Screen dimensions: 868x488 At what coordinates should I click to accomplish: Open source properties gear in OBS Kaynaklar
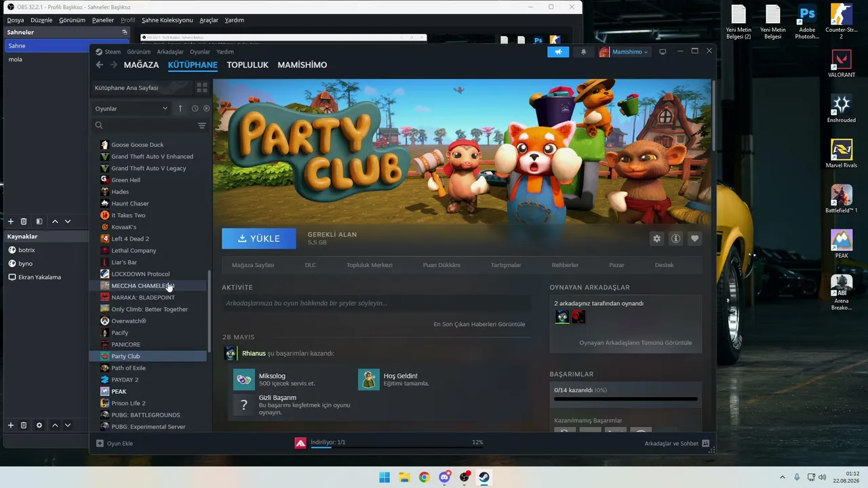(x=39, y=425)
